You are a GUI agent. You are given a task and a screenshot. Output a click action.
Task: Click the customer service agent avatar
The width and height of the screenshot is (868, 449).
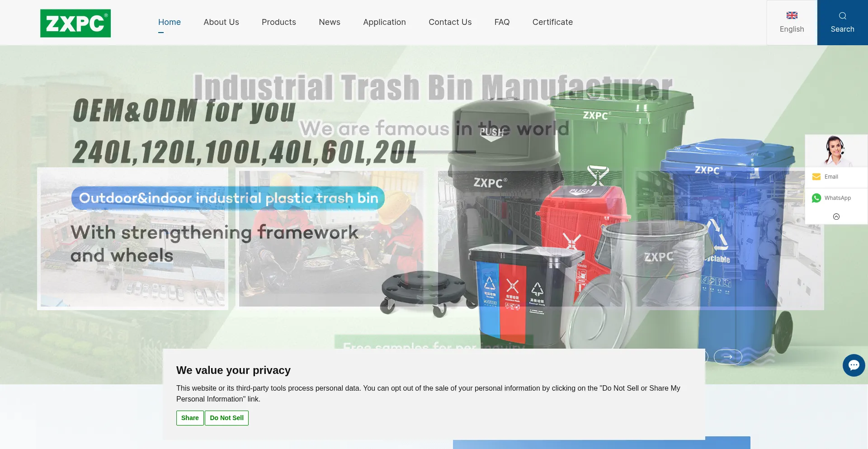pyautogui.click(x=836, y=151)
